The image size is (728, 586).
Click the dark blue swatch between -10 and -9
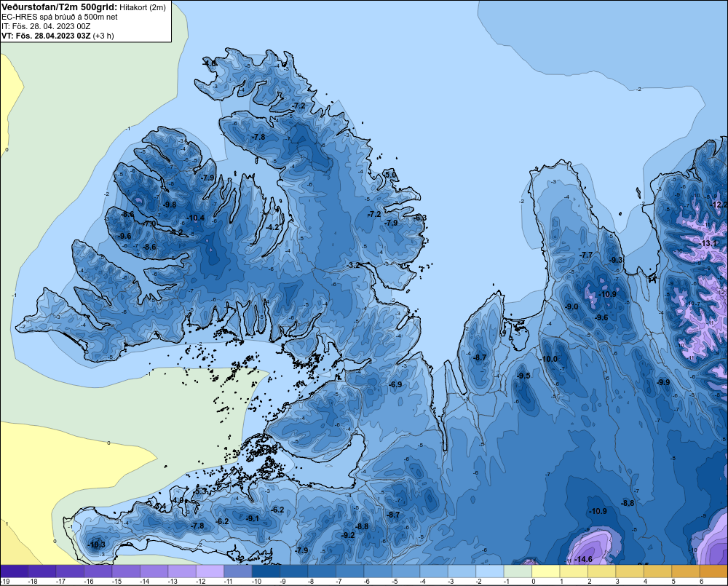[x=266, y=571]
